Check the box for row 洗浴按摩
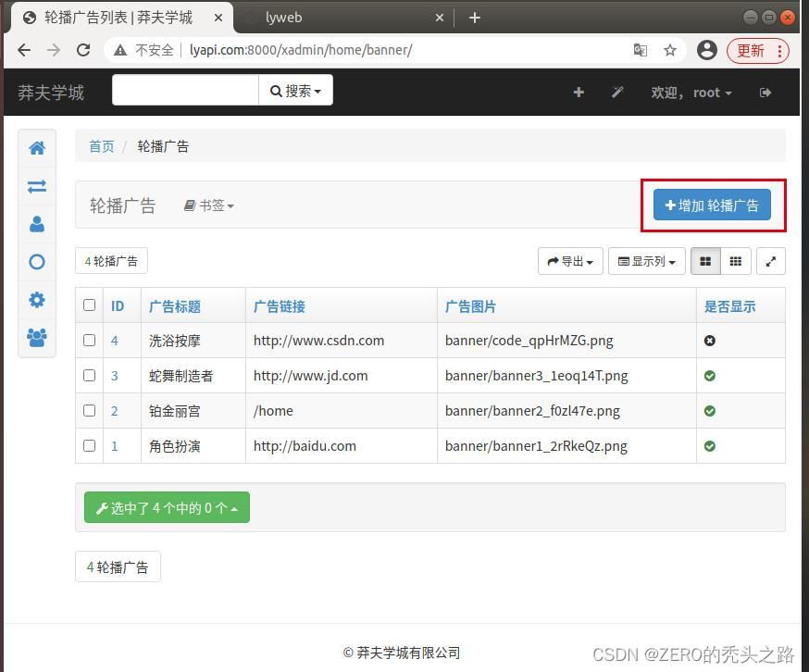Image resolution: width=809 pixels, height=672 pixels. point(90,341)
